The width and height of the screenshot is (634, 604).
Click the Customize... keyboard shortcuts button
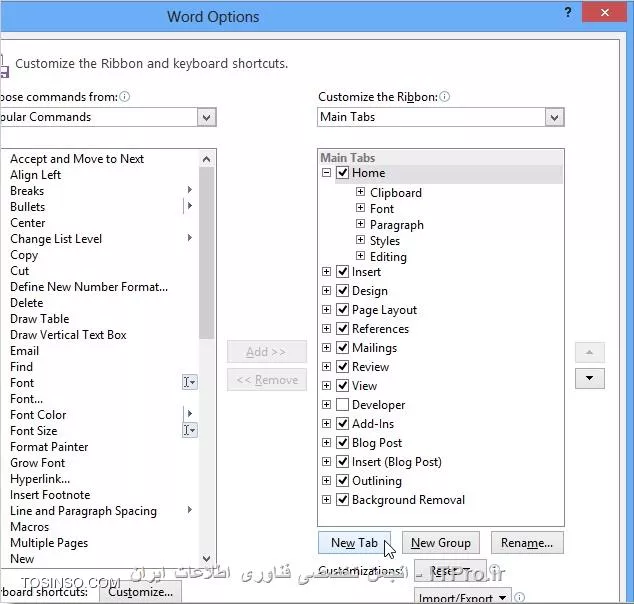tap(140, 592)
